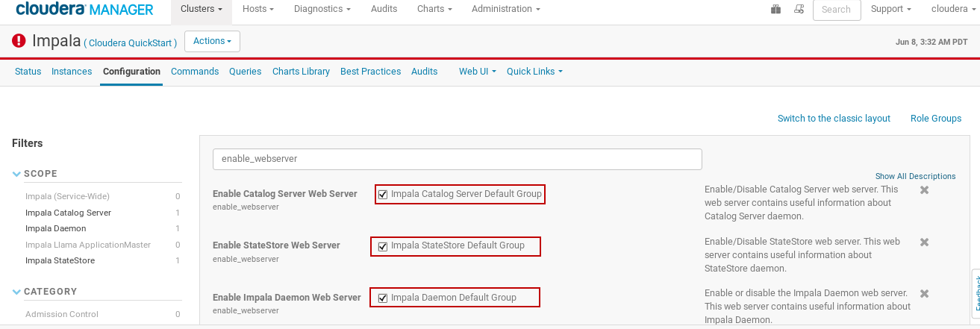The width and height of the screenshot is (980, 329).
Task: Collapse the CATEGORY filter chevron
Action: pos(16,292)
